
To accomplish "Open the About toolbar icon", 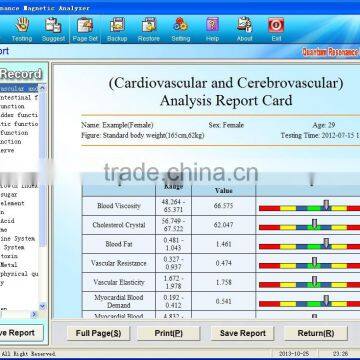I will tap(244, 29).
